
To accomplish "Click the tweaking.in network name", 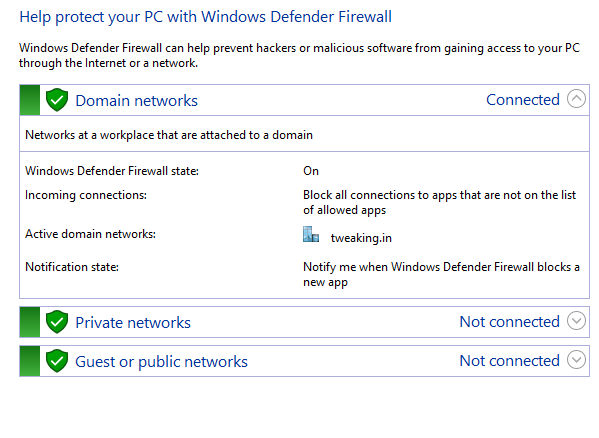I will coord(361,238).
